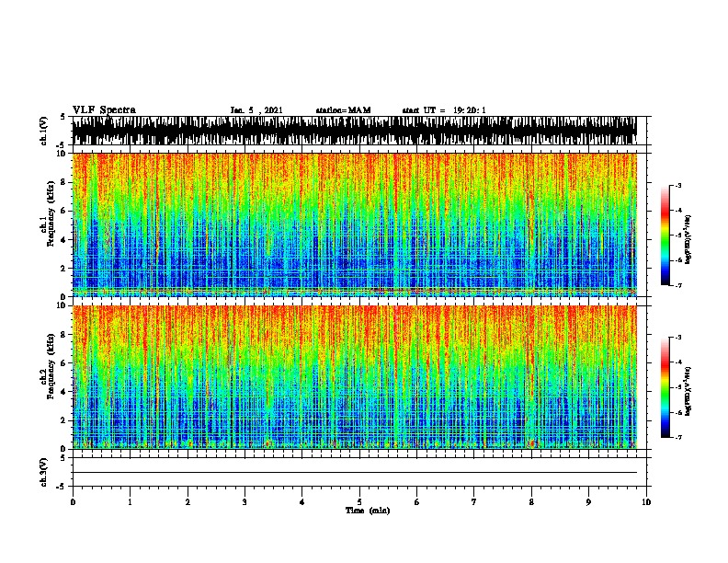The width and height of the screenshot is (728, 563).
Task: Click tick label "3" on the Time axis
Action: pos(245,502)
